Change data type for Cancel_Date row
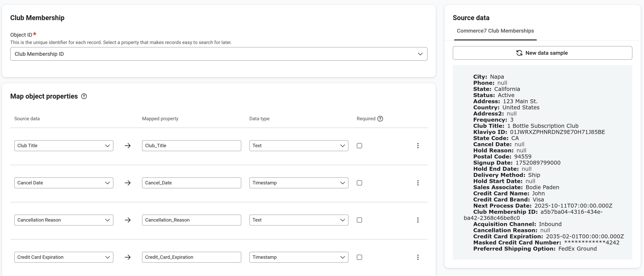Image resolution: width=644 pixels, height=276 pixels. pyautogui.click(x=299, y=183)
